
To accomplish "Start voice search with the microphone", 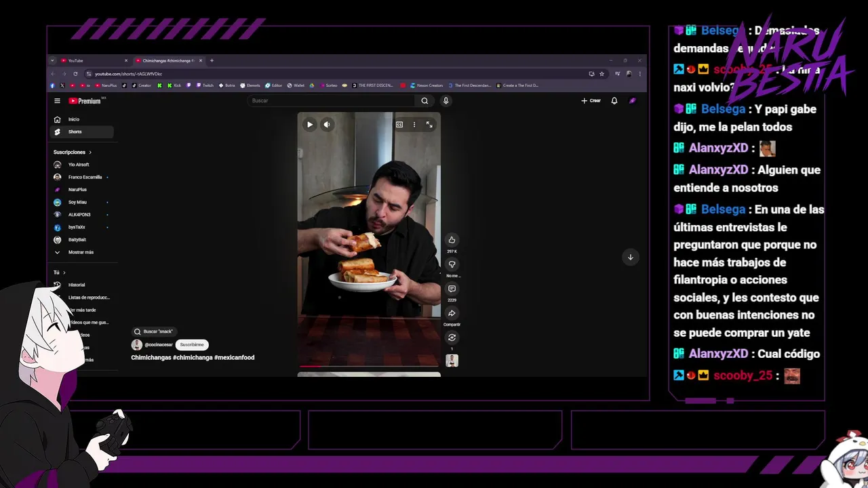I will point(446,101).
